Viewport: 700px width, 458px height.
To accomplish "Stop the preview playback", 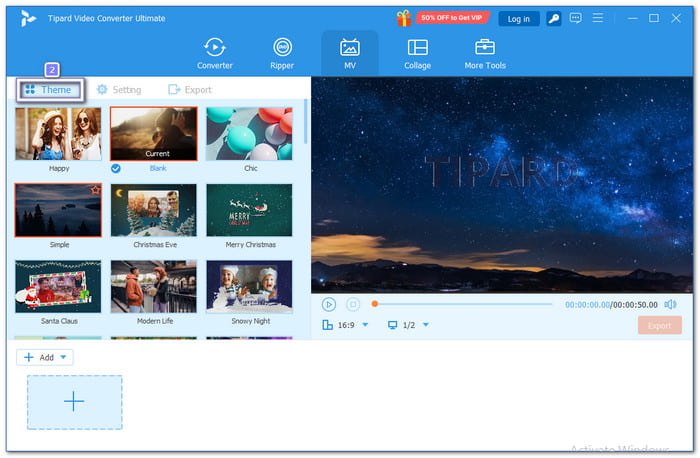I will (353, 304).
